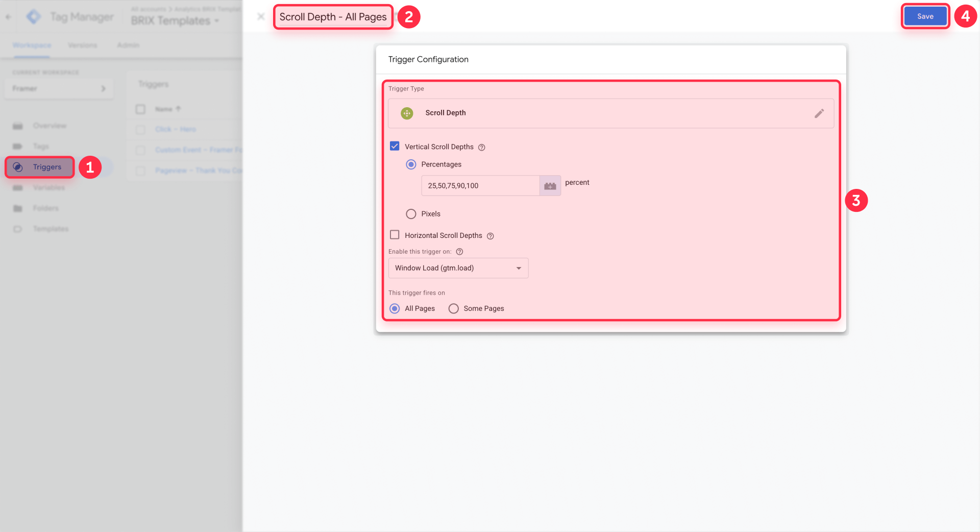980x532 pixels.
Task: Open the variable picker brick icon beside percentages
Action: pos(550,185)
